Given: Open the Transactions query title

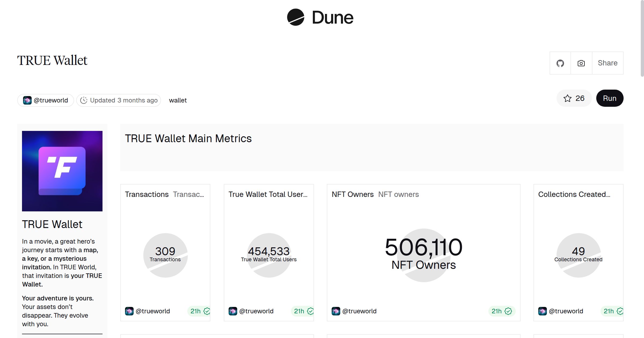Looking at the screenshot, I should click(x=147, y=194).
